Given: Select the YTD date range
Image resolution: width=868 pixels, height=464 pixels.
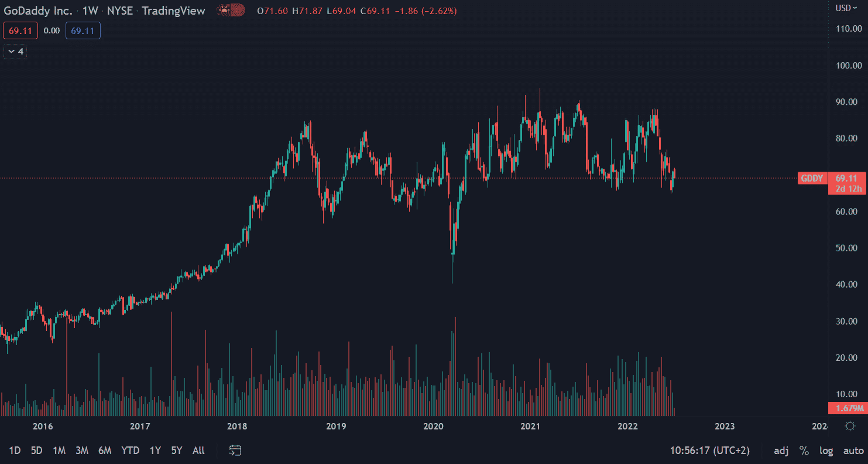Looking at the screenshot, I should [130, 451].
